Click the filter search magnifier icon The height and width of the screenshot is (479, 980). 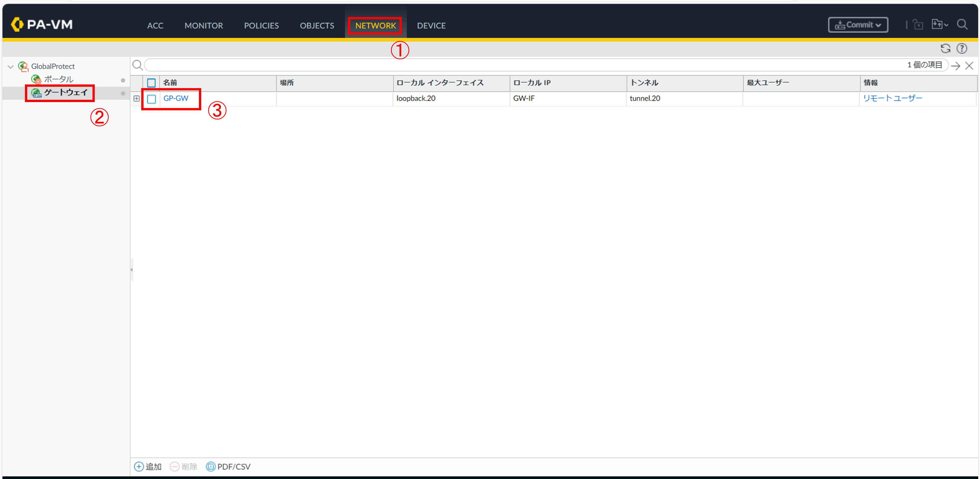pyautogui.click(x=137, y=65)
